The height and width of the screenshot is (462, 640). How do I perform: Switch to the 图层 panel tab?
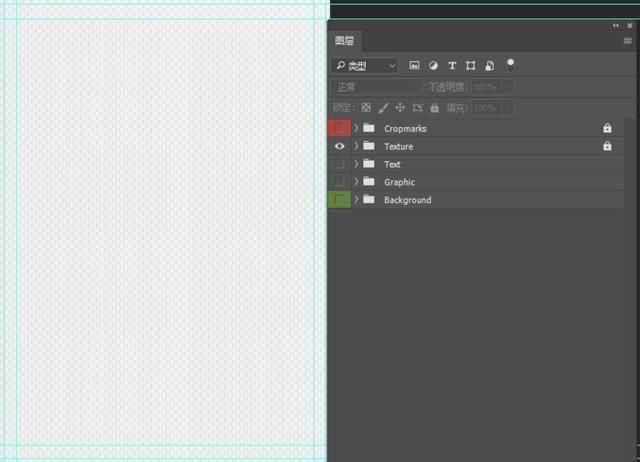(344, 41)
